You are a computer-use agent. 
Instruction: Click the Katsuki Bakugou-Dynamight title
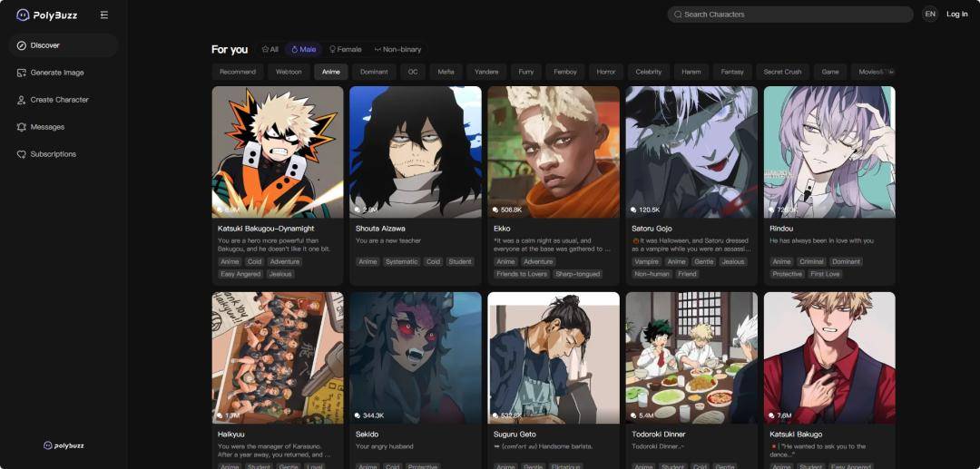[x=266, y=229]
